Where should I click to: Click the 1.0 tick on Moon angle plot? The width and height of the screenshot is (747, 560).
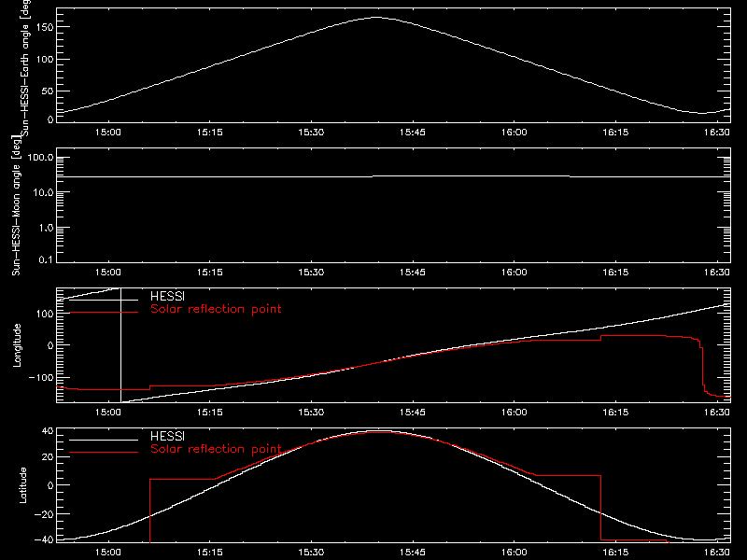[x=46, y=228]
